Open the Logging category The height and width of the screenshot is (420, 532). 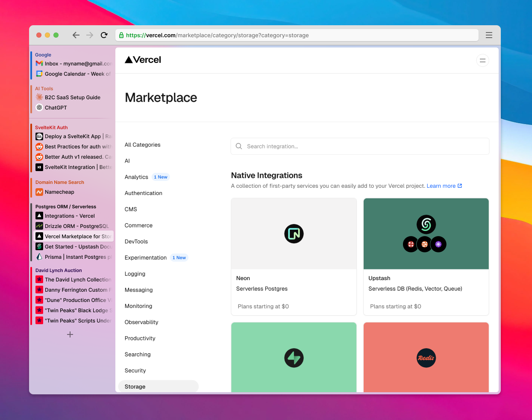135,274
